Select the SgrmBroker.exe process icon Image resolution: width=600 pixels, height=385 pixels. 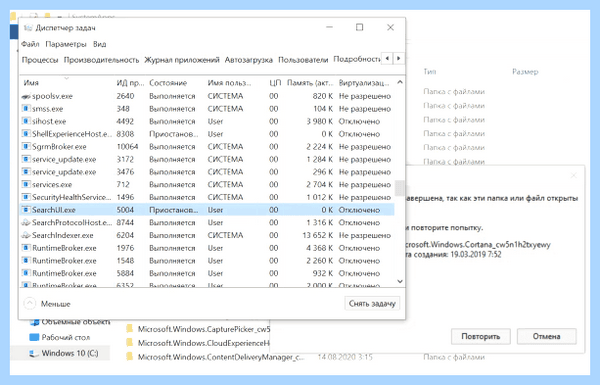tap(26, 147)
